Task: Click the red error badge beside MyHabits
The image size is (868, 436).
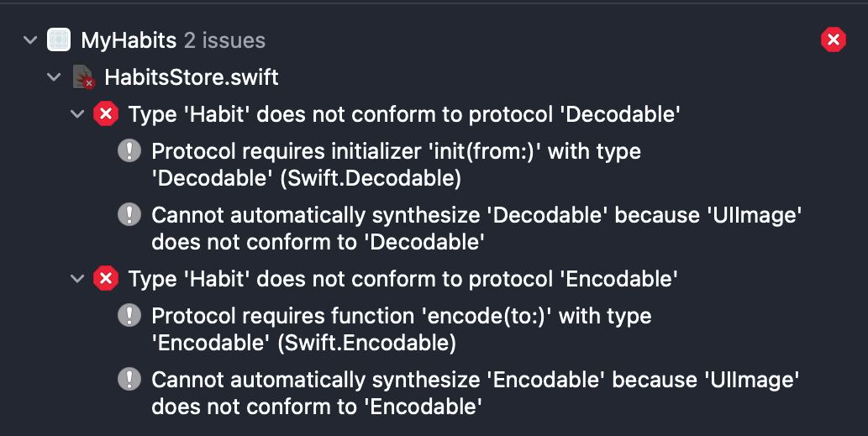Action: point(833,39)
